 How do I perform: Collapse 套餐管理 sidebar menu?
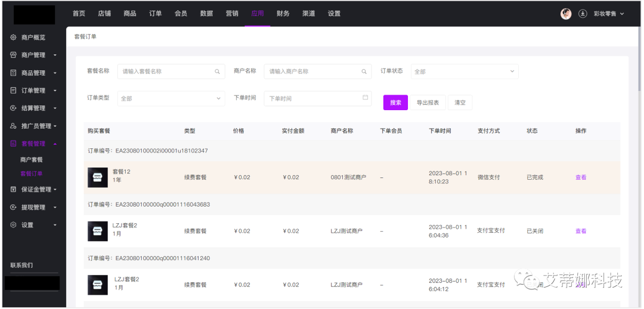(55, 144)
